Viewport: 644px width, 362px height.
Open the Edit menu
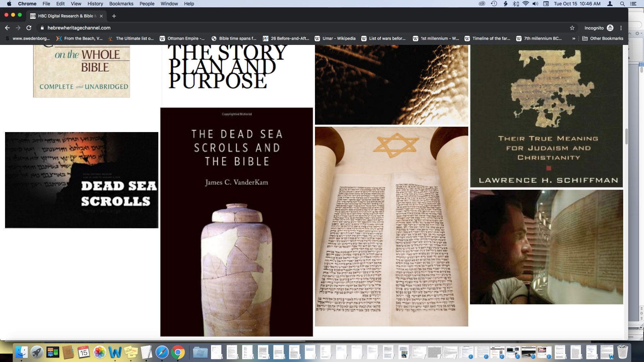coord(60,4)
